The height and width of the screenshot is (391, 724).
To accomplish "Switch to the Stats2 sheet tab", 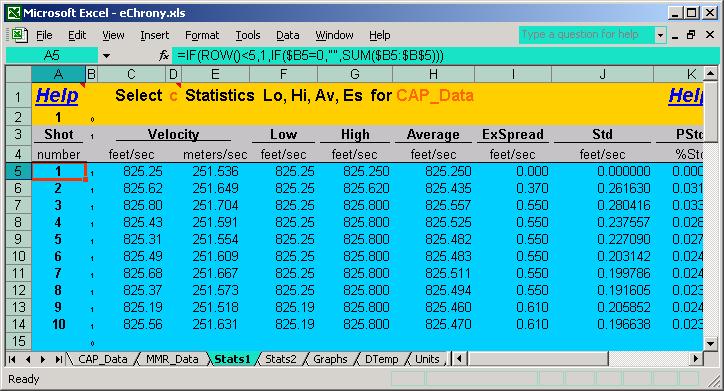I will click(x=281, y=359).
